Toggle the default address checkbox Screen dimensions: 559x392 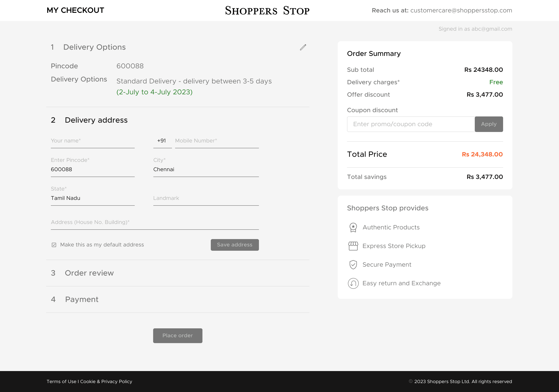point(54,245)
